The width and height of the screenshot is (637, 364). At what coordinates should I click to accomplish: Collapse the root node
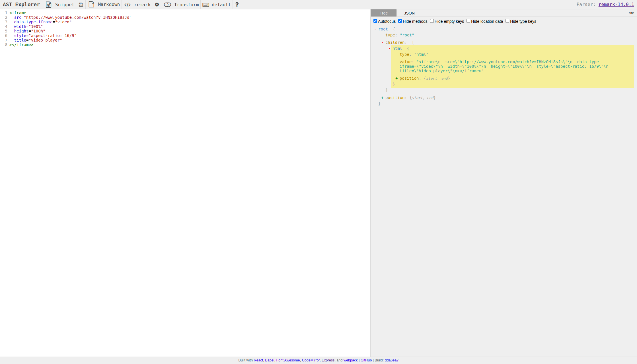pos(376,29)
